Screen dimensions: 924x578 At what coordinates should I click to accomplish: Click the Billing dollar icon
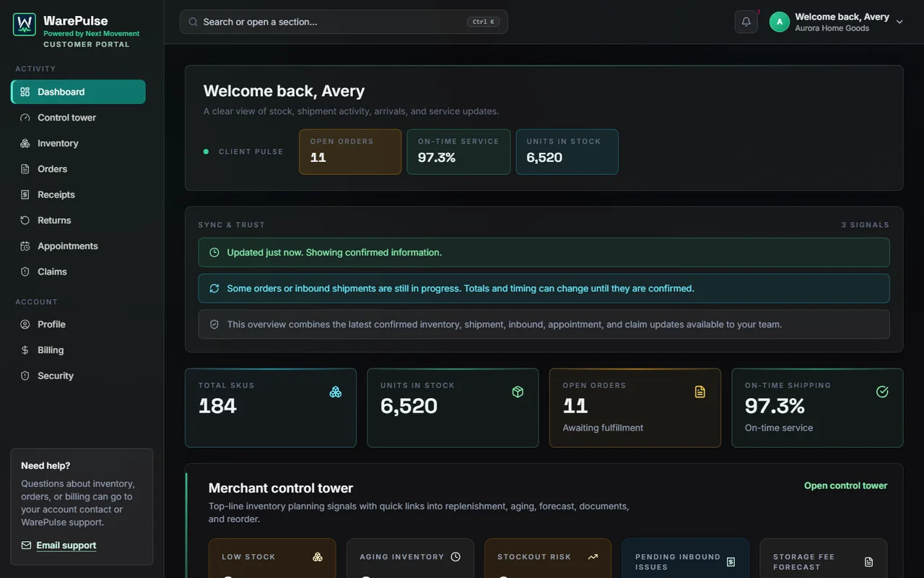[25, 350]
